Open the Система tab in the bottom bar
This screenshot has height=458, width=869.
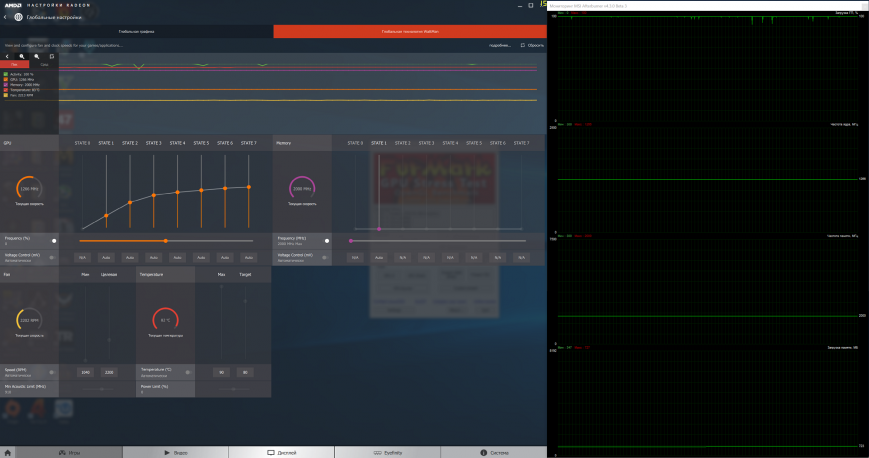pyautogui.click(x=494, y=452)
